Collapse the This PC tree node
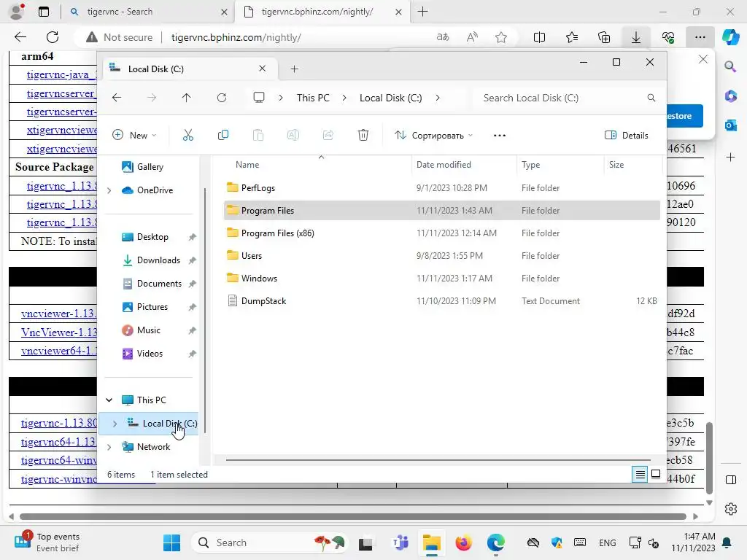Viewport: 747px width, 560px height. pyautogui.click(x=109, y=400)
